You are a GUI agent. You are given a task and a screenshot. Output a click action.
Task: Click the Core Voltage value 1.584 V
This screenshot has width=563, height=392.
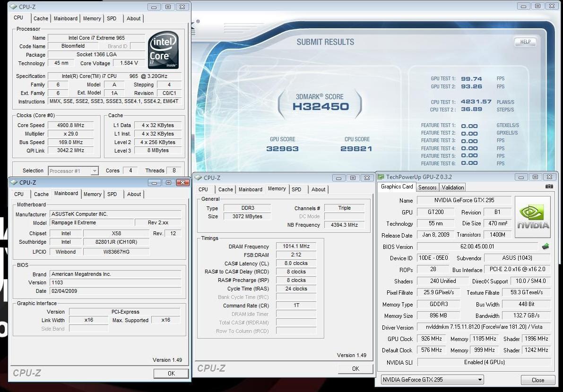(x=129, y=63)
